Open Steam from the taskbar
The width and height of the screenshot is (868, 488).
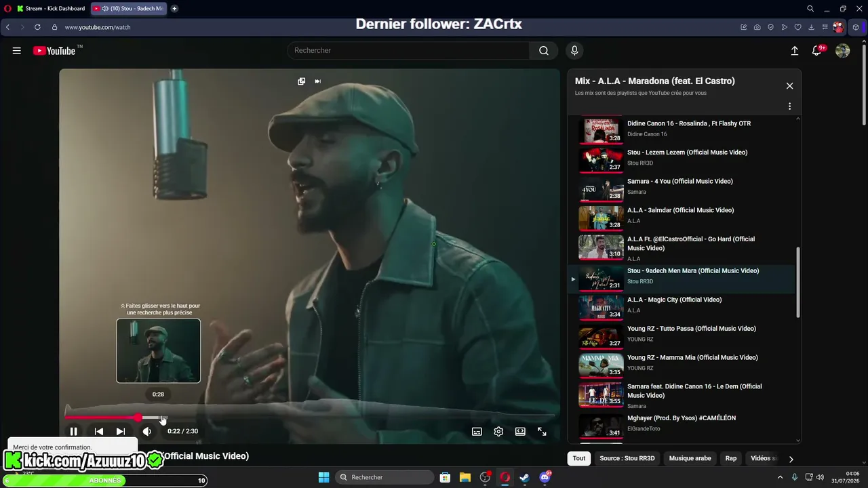click(x=525, y=477)
